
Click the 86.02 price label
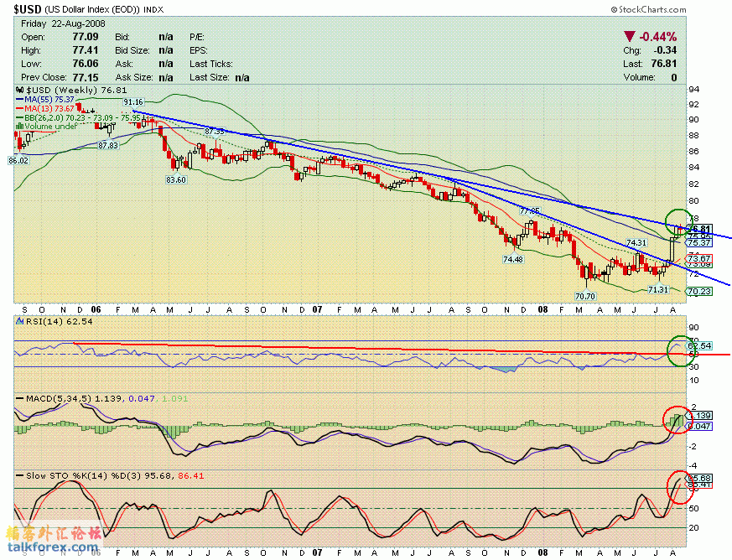coord(18,160)
